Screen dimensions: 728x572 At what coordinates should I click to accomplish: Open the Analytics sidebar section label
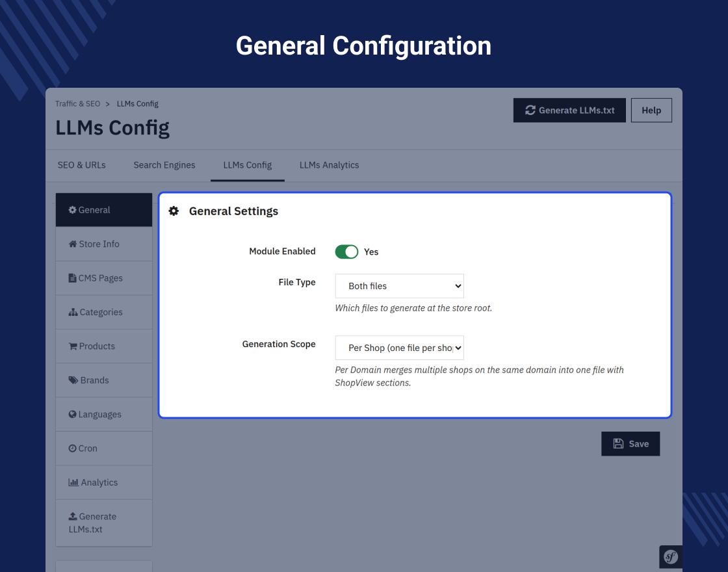pyautogui.click(x=99, y=482)
